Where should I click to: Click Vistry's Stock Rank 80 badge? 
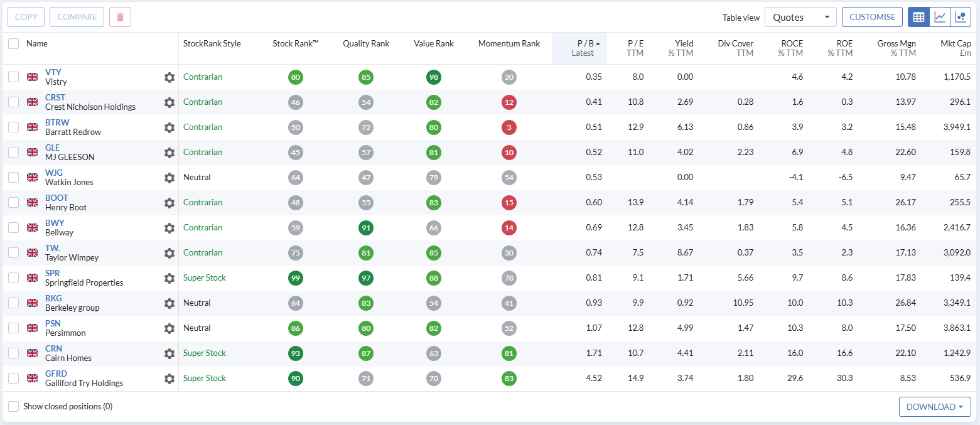coord(296,77)
